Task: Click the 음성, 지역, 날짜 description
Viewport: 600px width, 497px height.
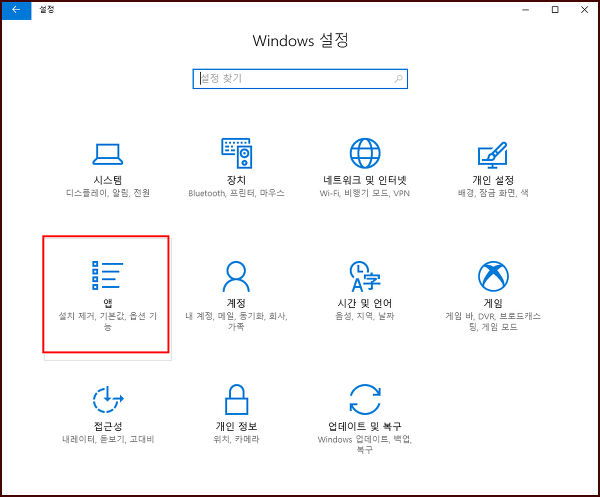Action: pos(365,316)
